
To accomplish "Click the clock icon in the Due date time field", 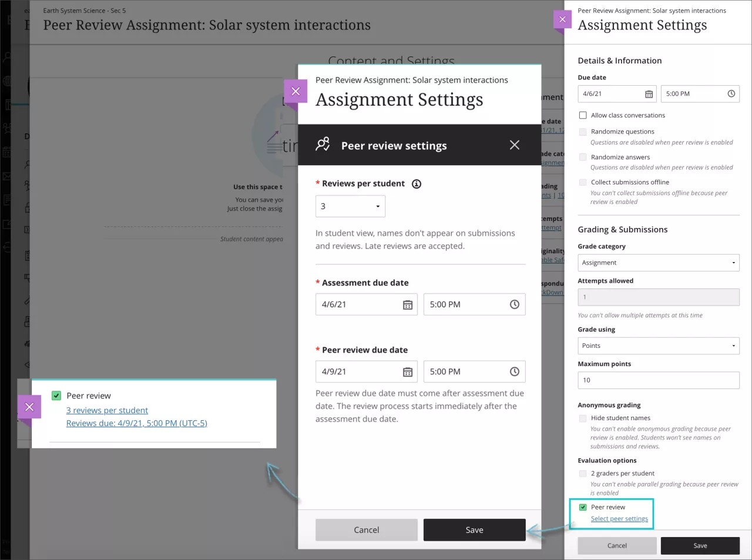I will 731,93.
